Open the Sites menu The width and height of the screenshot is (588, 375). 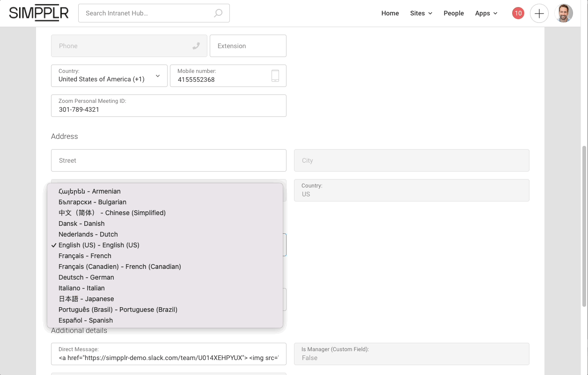pyautogui.click(x=421, y=13)
